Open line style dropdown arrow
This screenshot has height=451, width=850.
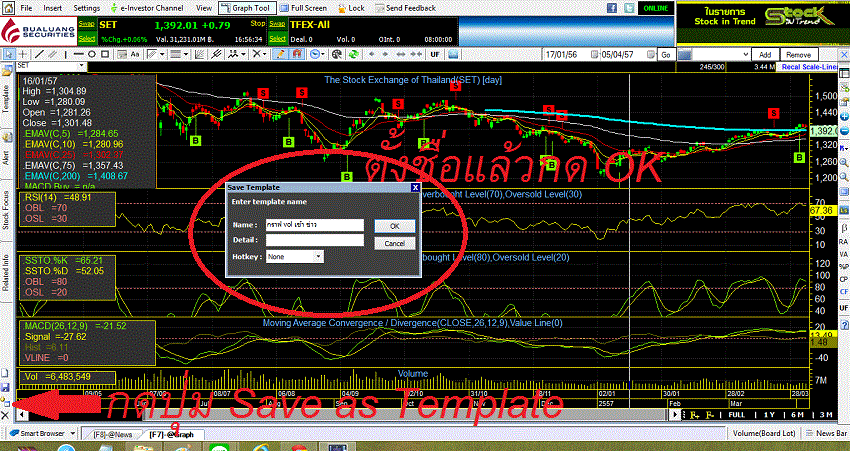coord(163,54)
